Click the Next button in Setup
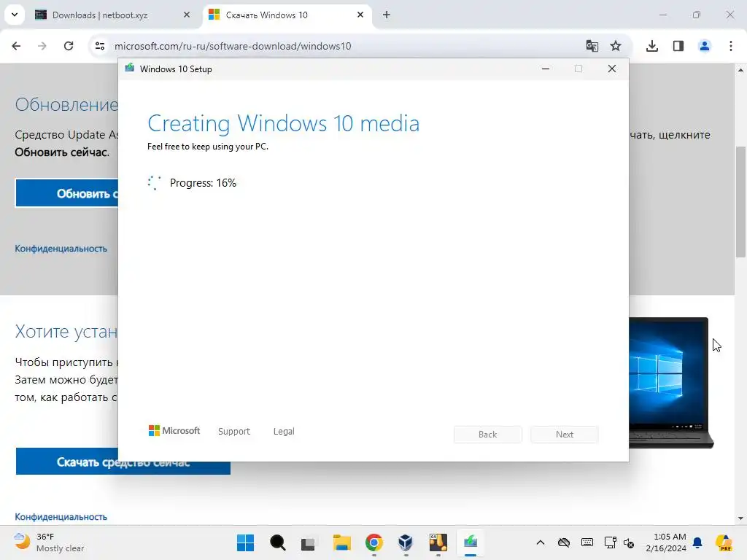This screenshot has width=747, height=560. [565, 435]
